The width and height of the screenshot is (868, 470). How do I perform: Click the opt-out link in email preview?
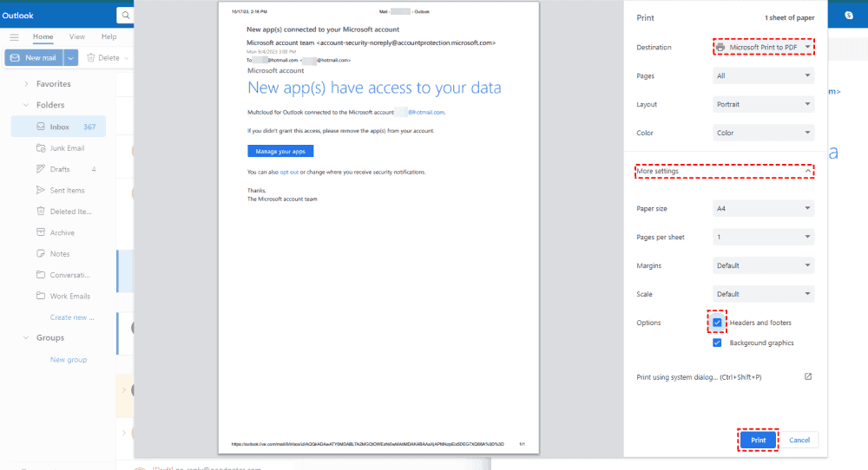pyautogui.click(x=289, y=172)
